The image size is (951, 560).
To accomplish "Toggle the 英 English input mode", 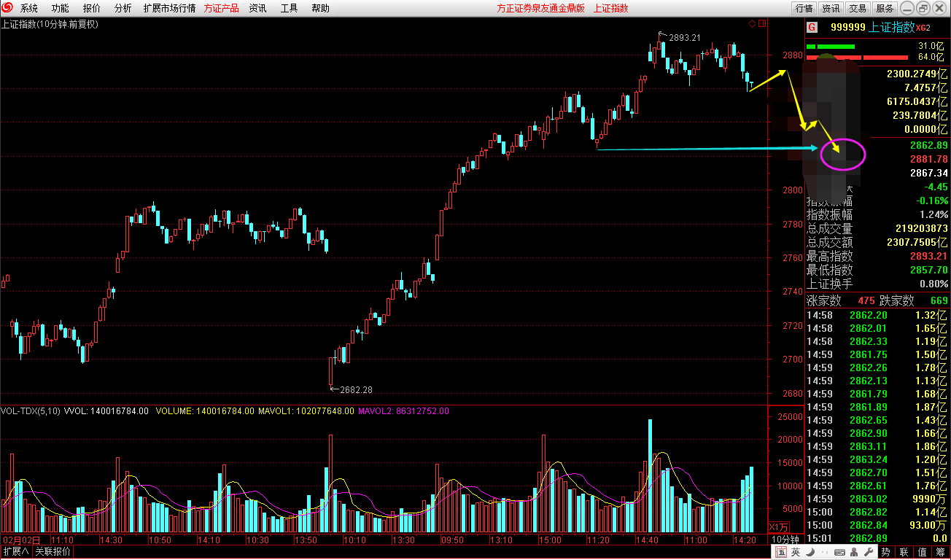I will (796, 553).
